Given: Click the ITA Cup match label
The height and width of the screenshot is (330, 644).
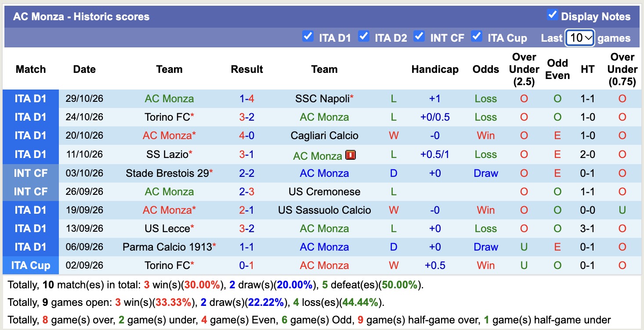Looking at the screenshot, I should pos(31,265).
